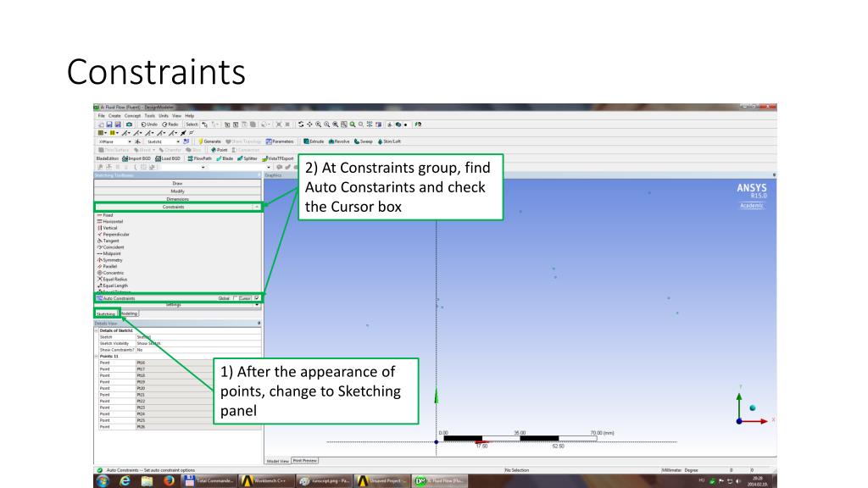Click the Constraints scroll-up arrow
Screen dimensions: 868x488
[x=256, y=207]
